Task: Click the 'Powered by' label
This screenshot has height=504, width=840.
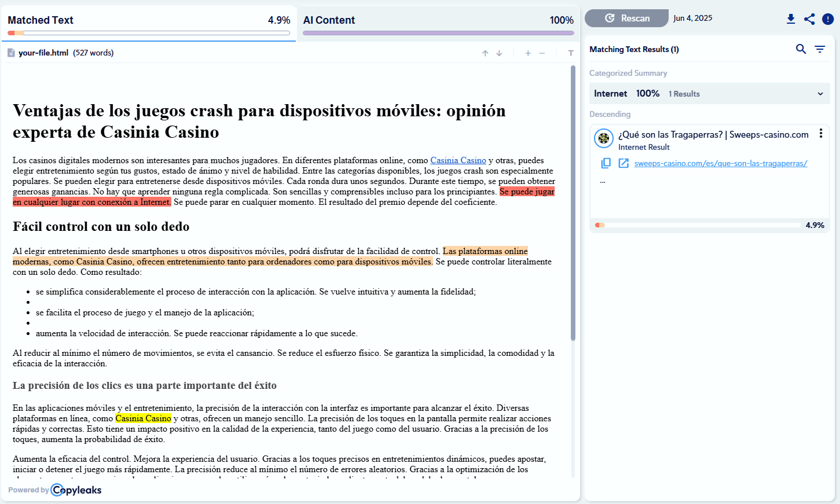Action: 28,490
